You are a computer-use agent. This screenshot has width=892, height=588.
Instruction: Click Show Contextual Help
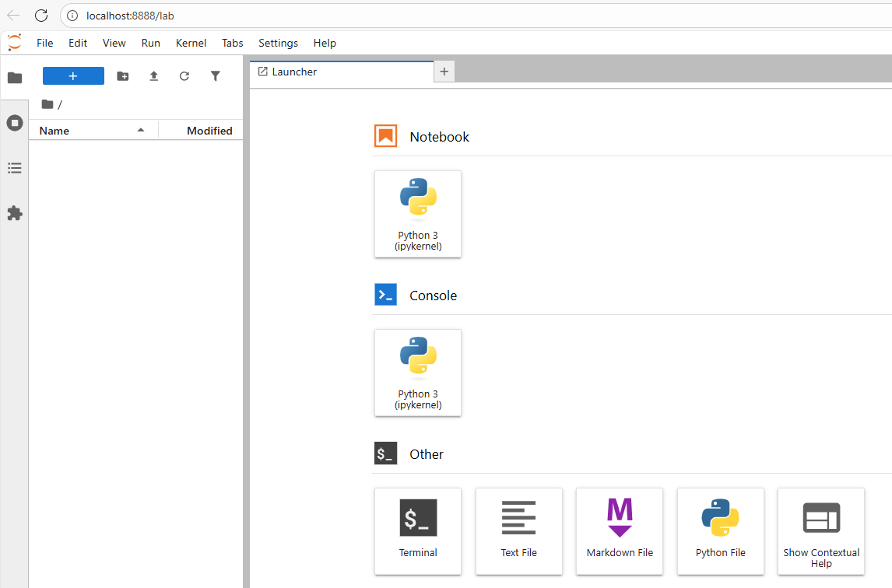pyautogui.click(x=821, y=531)
